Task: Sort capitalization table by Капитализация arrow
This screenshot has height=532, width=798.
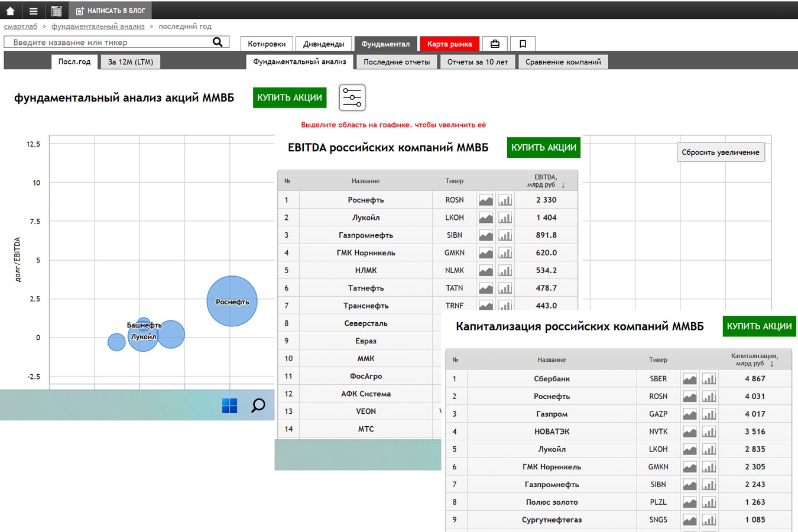Action: click(x=771, y=364)
